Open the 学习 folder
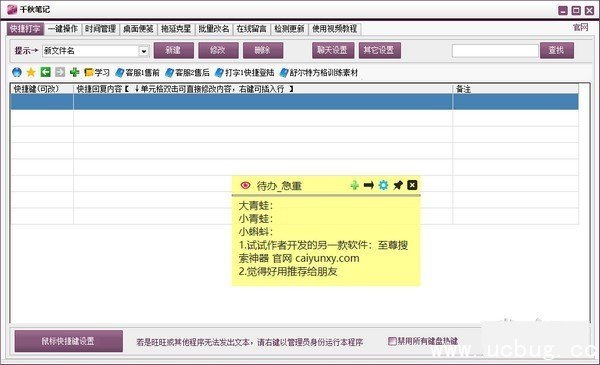The width and height of the screenshot is (600, 365). pyautogui.click(x=97, y=72)
